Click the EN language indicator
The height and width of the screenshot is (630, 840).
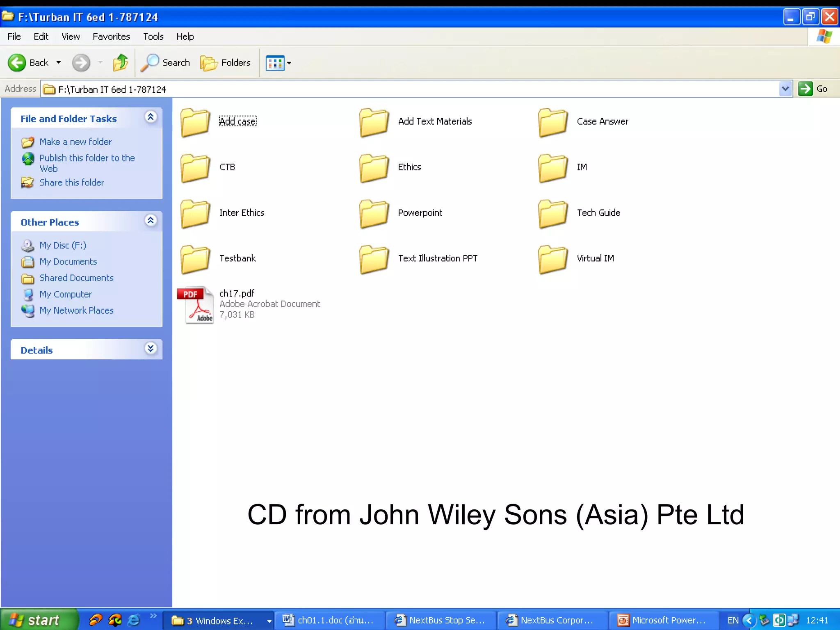point(733,620)
